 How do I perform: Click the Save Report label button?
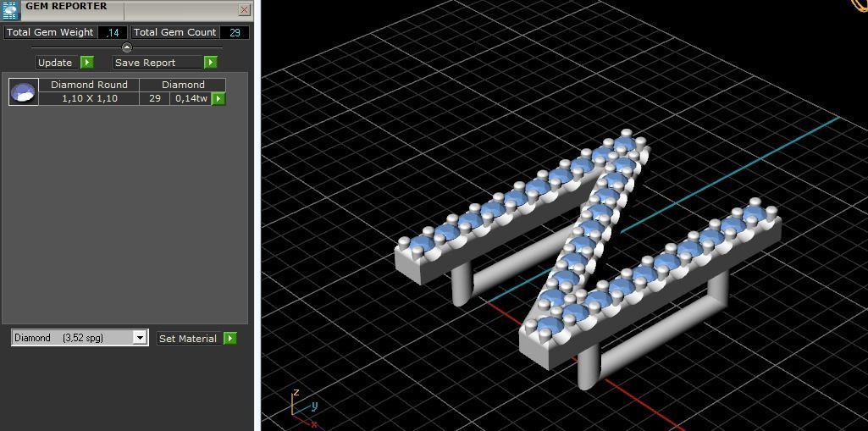pyautogui.click(x=158, y=63)
